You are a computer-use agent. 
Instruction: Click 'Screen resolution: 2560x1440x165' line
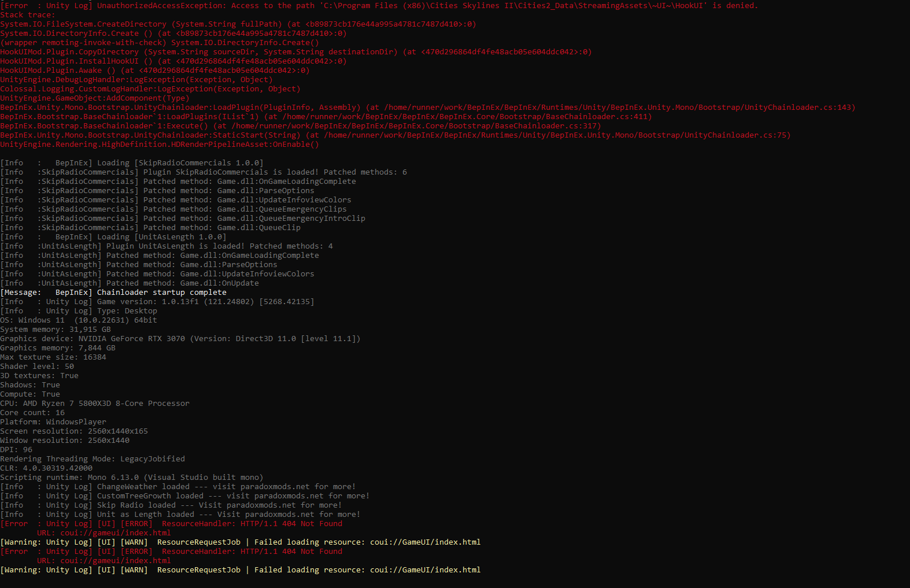74,431
